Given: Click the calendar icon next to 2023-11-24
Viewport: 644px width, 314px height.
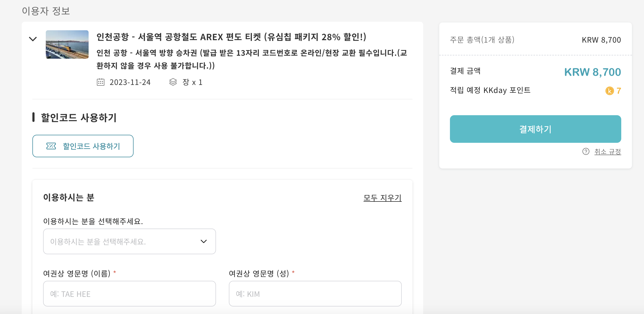Looking at the screenshot, I should 101,82.
